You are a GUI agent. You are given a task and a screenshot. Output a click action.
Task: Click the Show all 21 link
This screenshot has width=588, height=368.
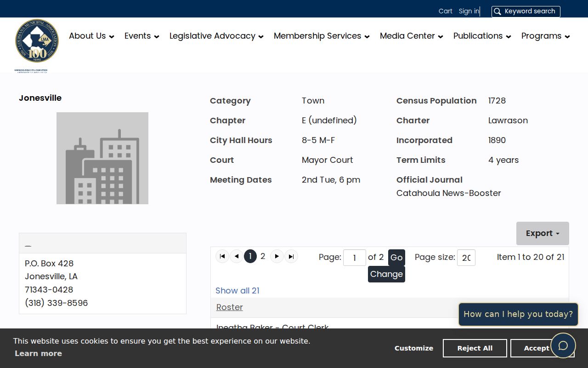click(x=237, y=291)
